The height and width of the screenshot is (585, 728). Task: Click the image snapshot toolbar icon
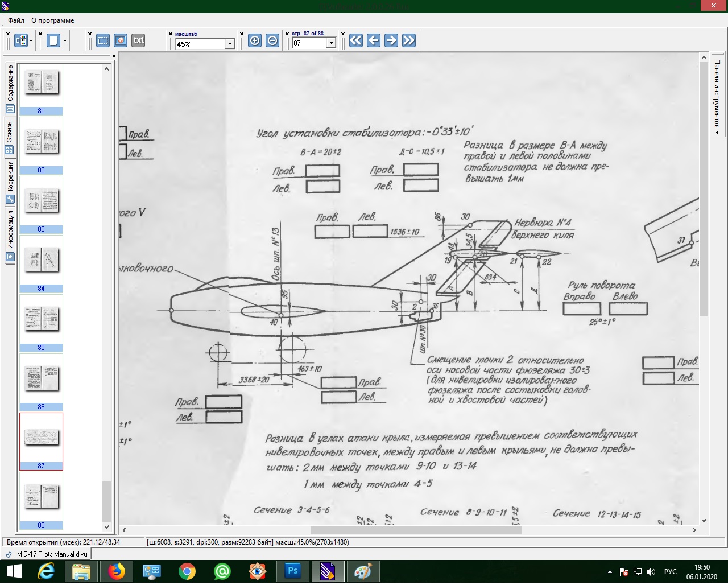click(121, 40)
